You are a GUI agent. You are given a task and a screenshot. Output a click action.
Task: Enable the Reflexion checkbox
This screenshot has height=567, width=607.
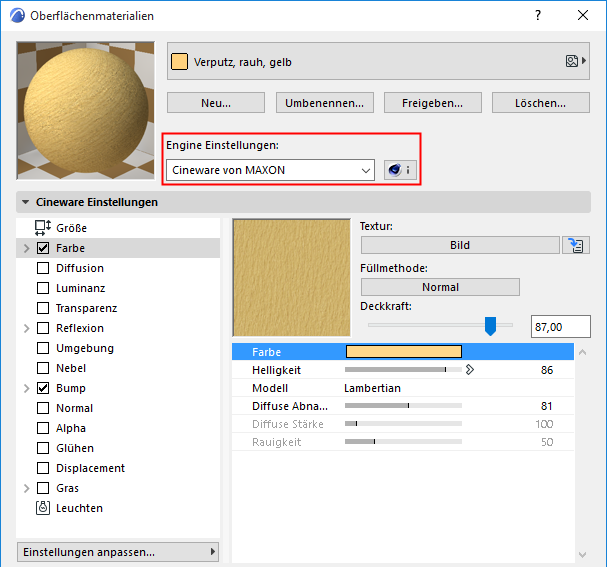(43, 328)
